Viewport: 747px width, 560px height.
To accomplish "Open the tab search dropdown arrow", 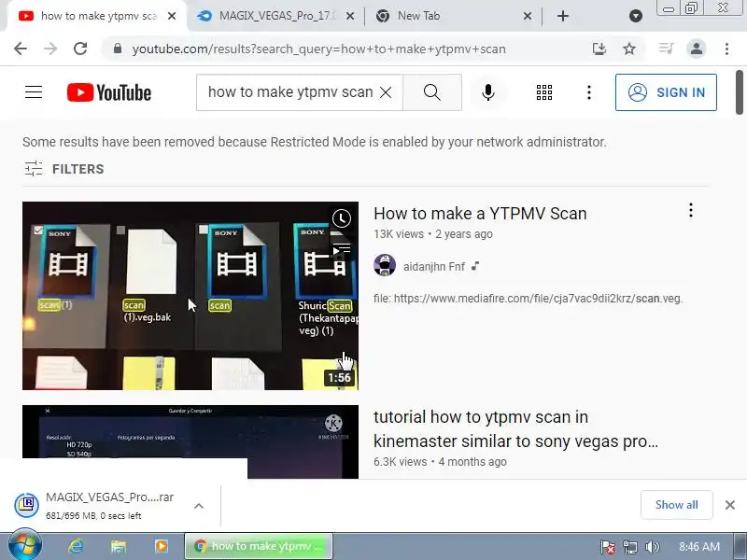I will [x=636, y=16].
